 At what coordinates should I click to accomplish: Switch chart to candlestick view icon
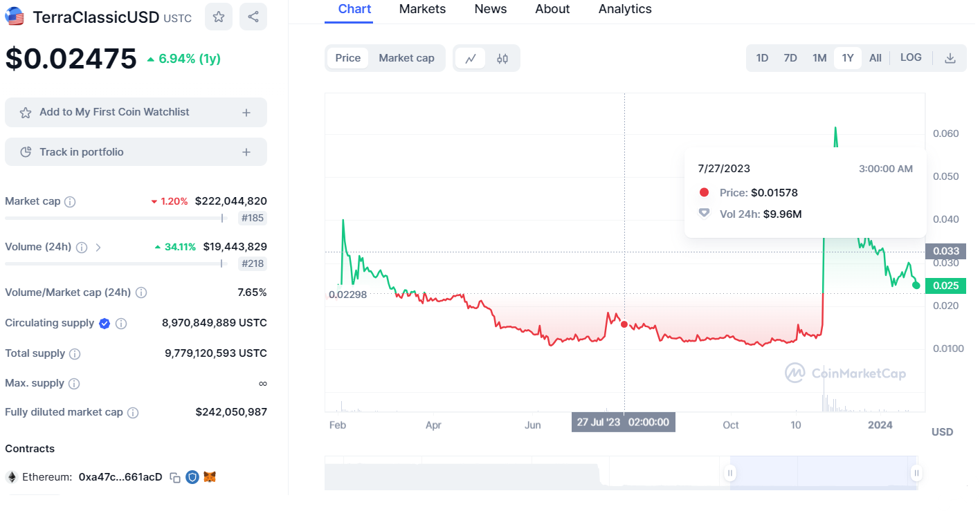pyautogui.click(x=502, y=59)
